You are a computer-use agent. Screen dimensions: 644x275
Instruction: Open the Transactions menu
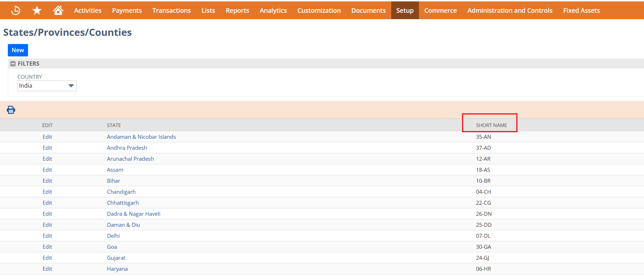pos(171,11)
